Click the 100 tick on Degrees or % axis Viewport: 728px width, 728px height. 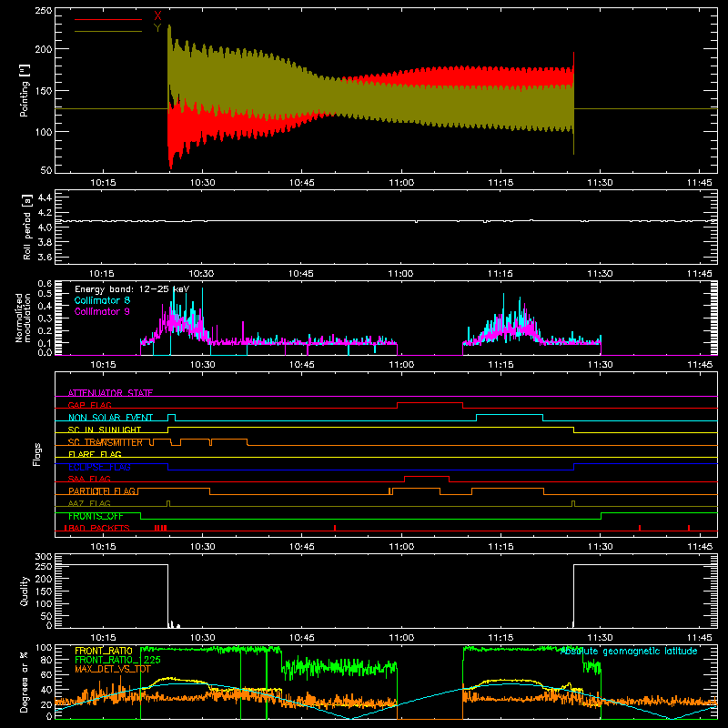tap(44, 648)
